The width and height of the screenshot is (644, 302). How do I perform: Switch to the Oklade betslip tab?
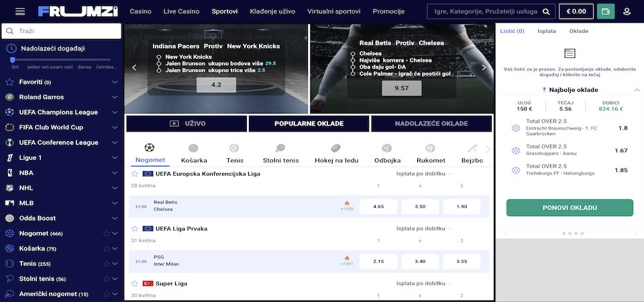click(579, 32)
